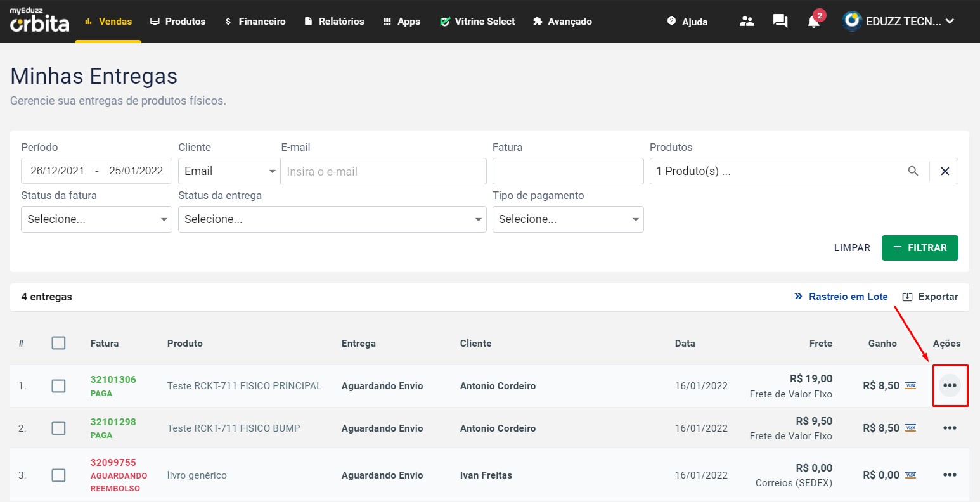Click product Teste RCKT-711 FISICO BUMP
This screenshot has height=502, width=980.
coord(234,428)
